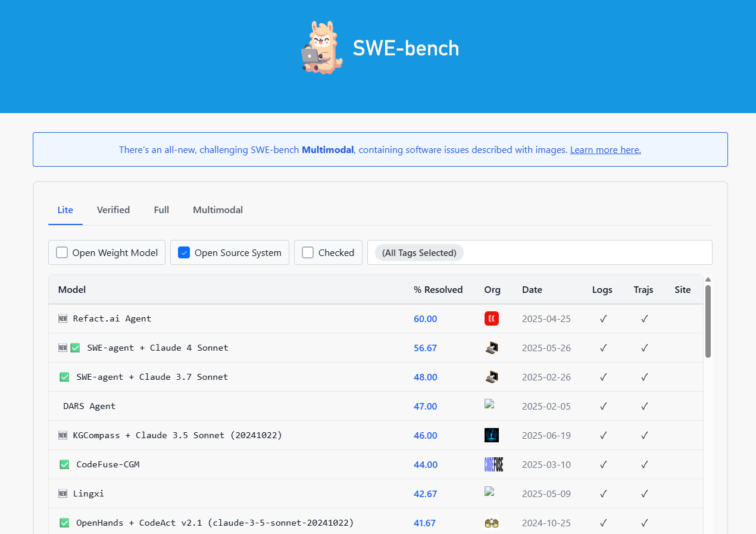The width and height of the screenshot is (756, 534).
Task: Click org logo in SWE-agent + Claude 3.7 Sonnet row
Action: click(492, 377)
